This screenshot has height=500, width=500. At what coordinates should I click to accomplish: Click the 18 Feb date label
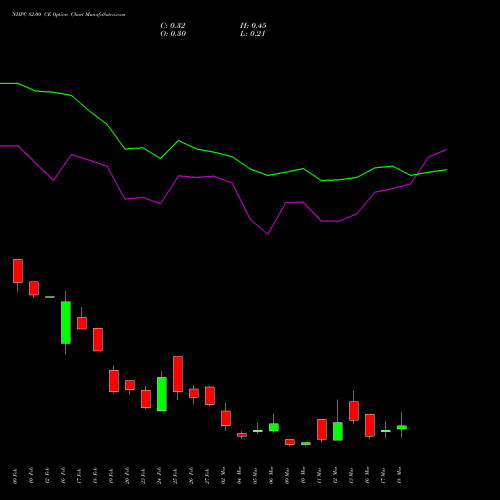[x=96, y=476]
